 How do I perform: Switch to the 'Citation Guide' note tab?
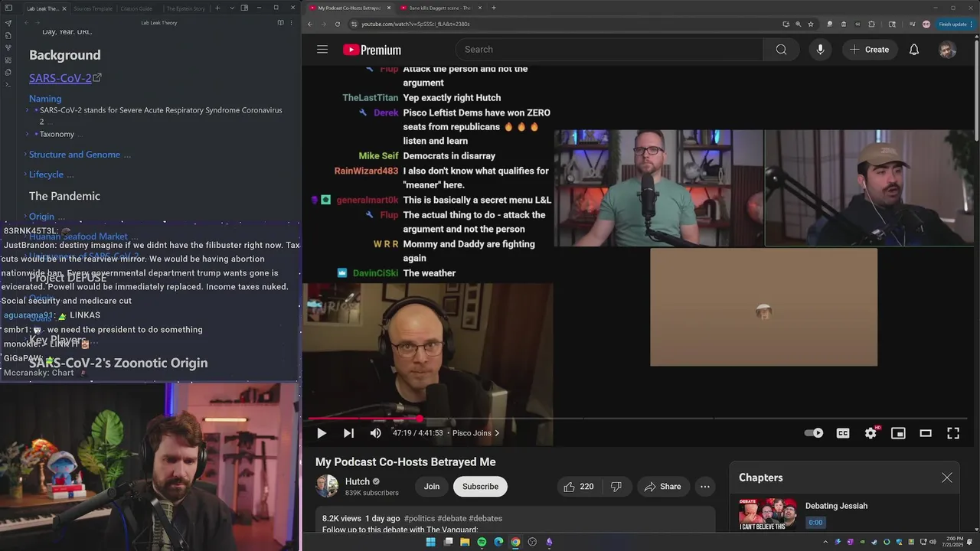coord(136,8)
